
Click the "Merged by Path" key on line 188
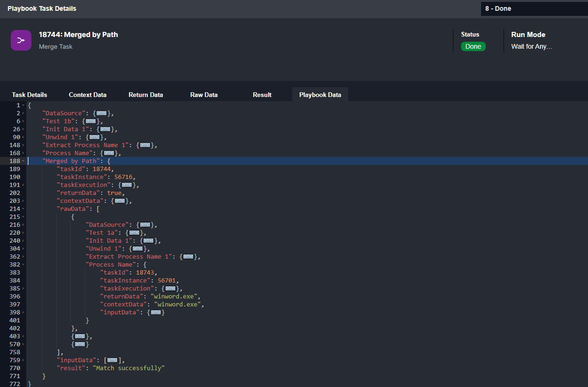71,161
